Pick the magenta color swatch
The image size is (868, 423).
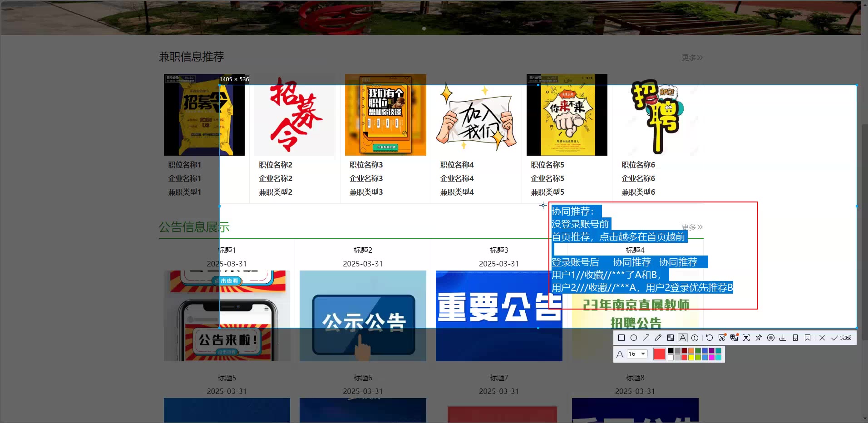pyautogui.click(x=711, y=358)
